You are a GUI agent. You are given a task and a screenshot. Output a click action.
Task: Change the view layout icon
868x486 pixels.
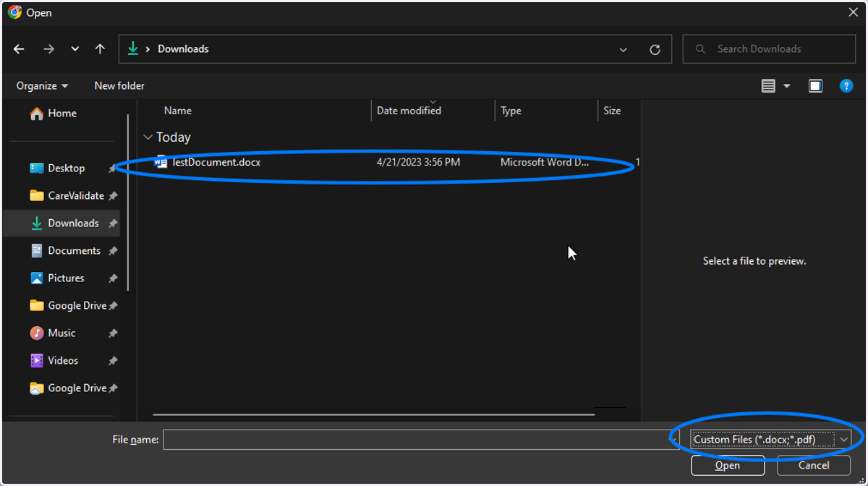tap(768, 86)
